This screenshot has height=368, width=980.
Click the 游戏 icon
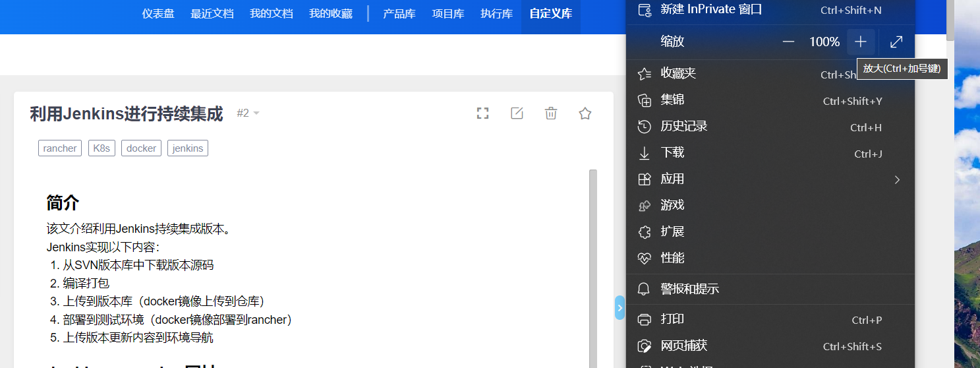click(x=645, y=206)
